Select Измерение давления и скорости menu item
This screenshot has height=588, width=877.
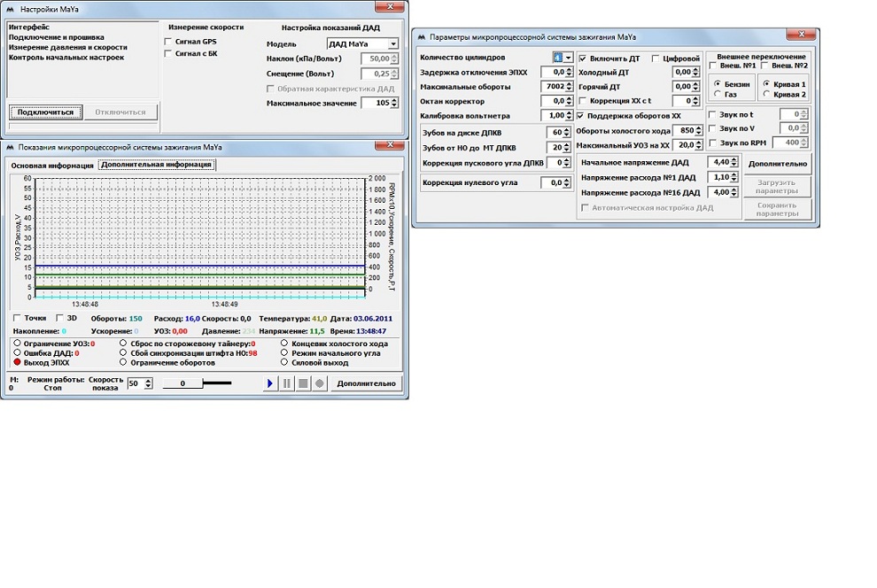click(x=67, y=48)
